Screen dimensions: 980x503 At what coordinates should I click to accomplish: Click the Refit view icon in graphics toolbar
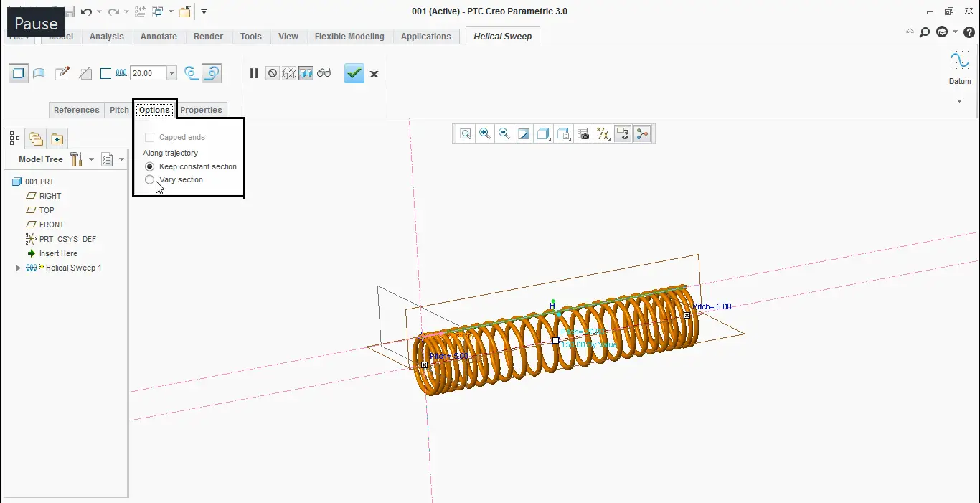[465, 133]
